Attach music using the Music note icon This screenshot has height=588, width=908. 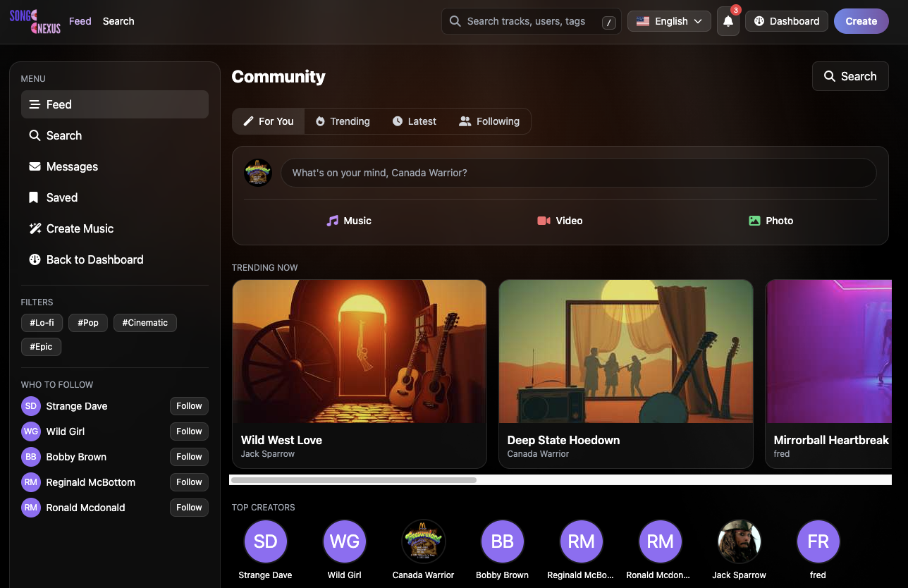click(333, 221)
